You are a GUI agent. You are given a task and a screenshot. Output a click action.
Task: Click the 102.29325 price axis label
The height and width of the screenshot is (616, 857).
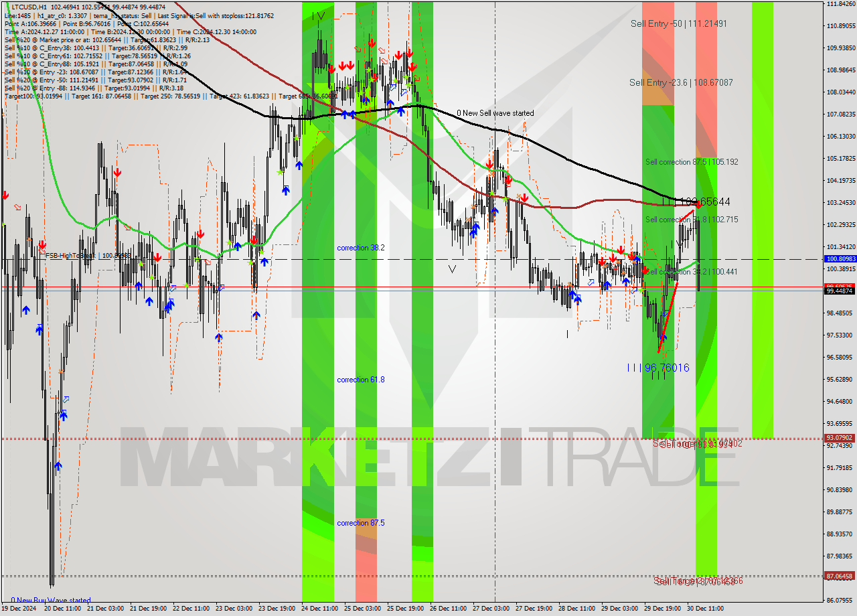click(841, 225)
